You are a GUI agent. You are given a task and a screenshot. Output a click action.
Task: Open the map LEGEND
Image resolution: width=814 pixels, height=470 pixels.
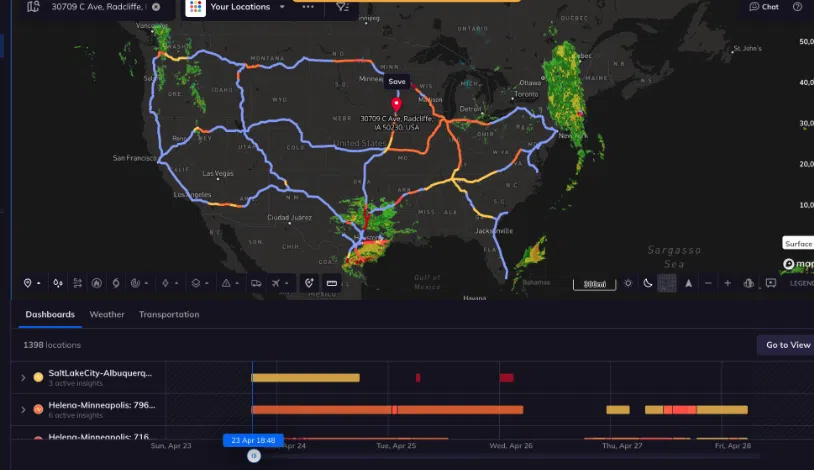click(802, 283)
